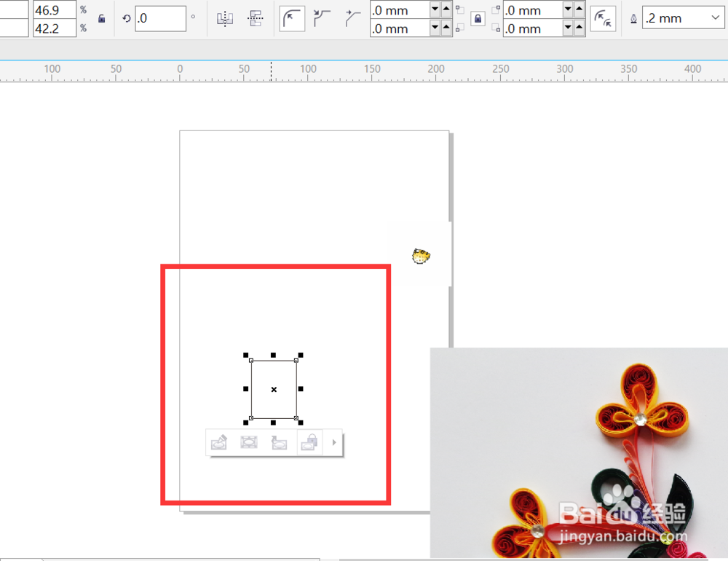This screenshot has height=561, width=728.
Task: Decrease the bottom-right corner radius
Action: [568, 28]
